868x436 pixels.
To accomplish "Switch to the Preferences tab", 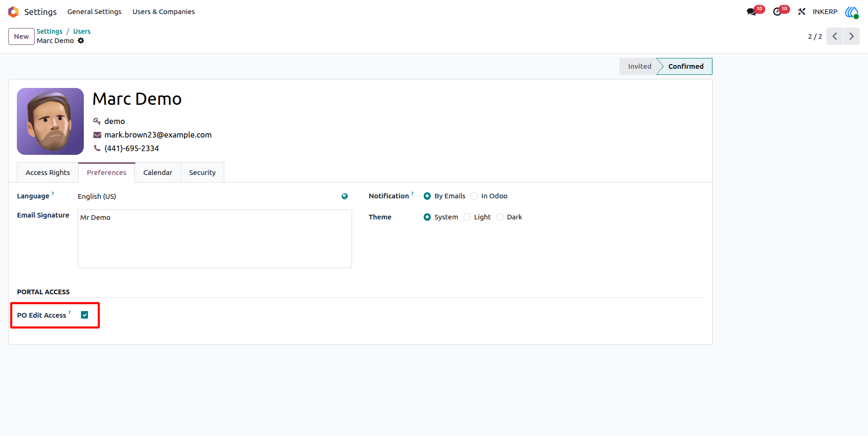I will pyautogui.click(x=107, y=173).
